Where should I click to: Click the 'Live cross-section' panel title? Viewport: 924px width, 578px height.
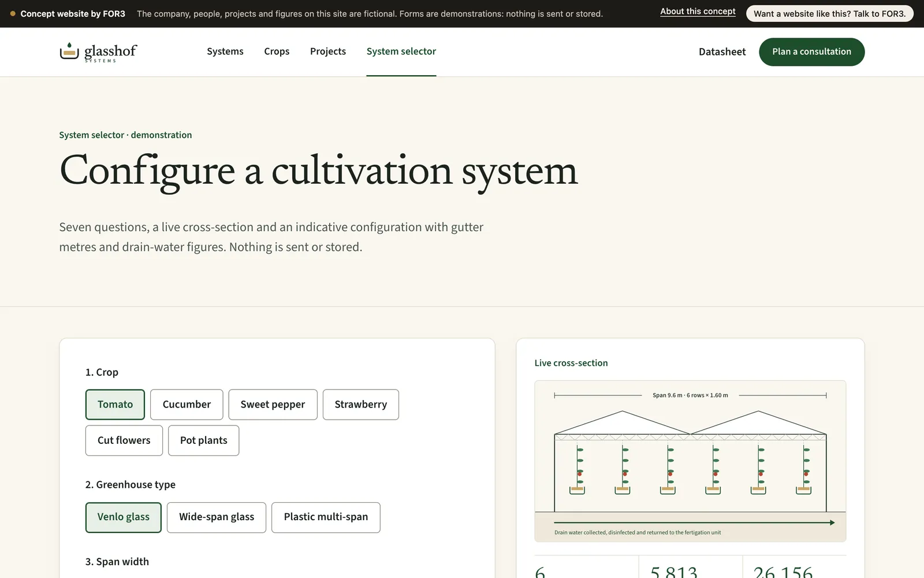tap(571, 363)
